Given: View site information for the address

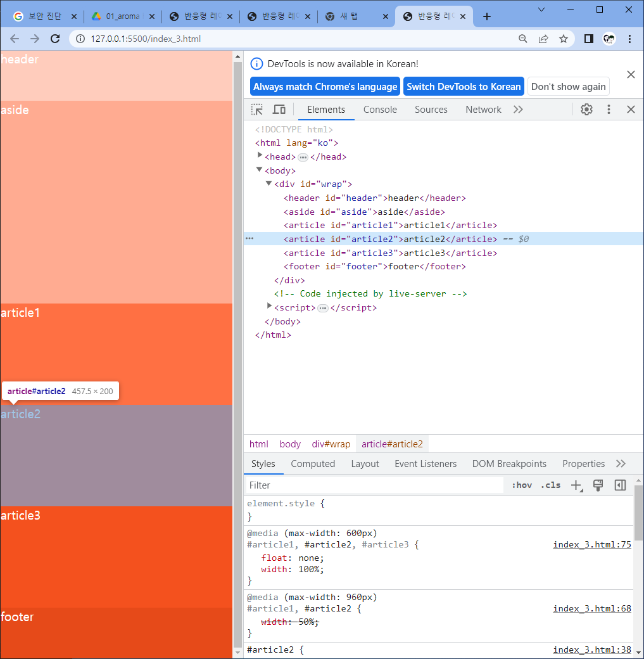Looking at the screenshot, I should click(80, 39).
